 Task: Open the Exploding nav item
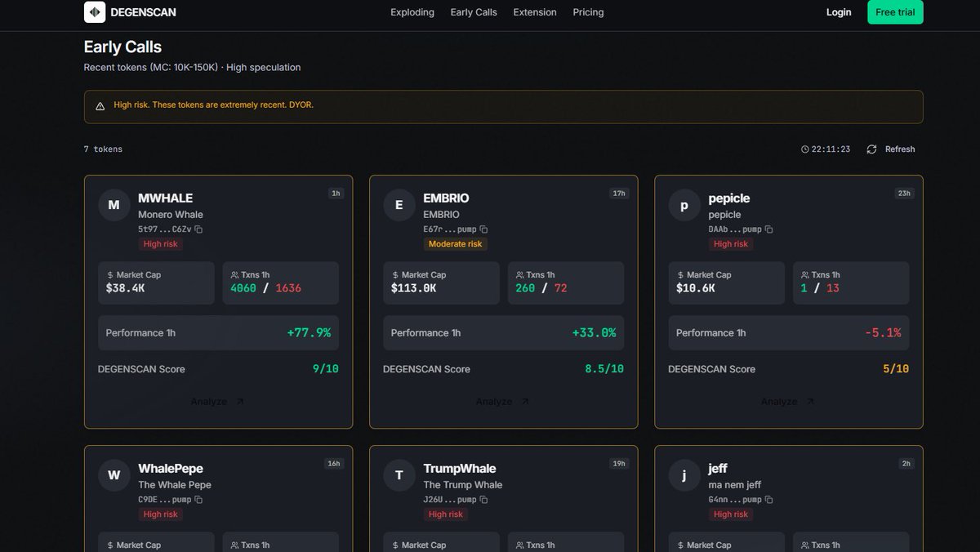pyautogui.click(x=412, y=12)
